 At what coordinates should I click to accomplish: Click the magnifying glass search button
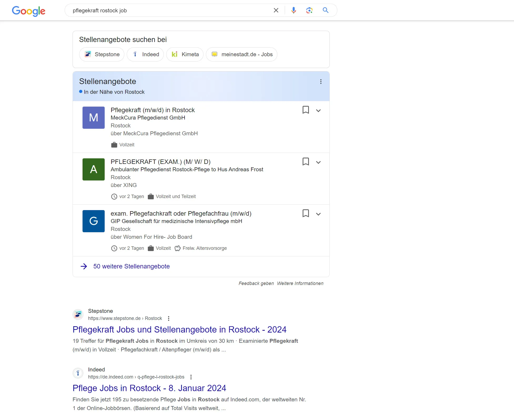click(325, 10)
